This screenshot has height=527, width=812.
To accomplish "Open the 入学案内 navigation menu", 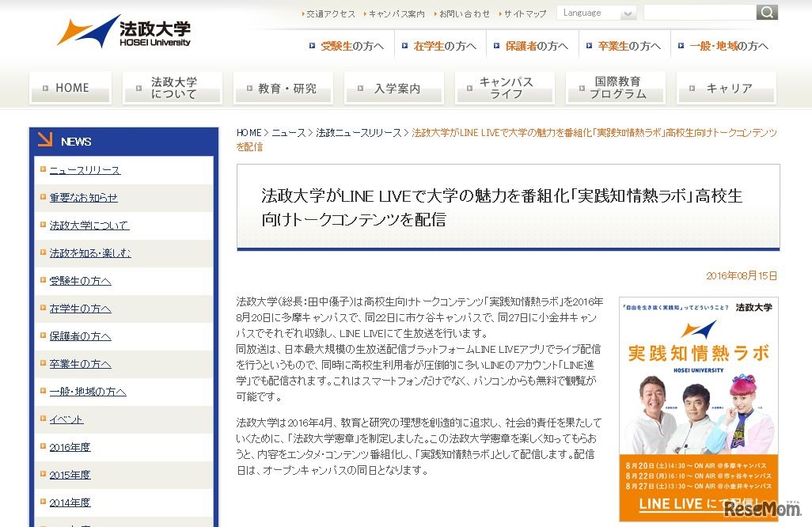I will point(393,87).
